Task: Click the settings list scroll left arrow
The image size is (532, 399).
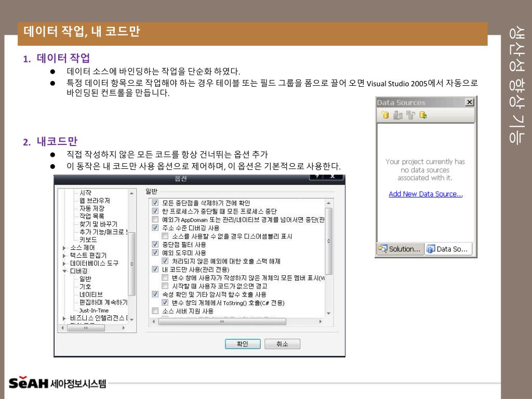Action: tap(154, 321)
